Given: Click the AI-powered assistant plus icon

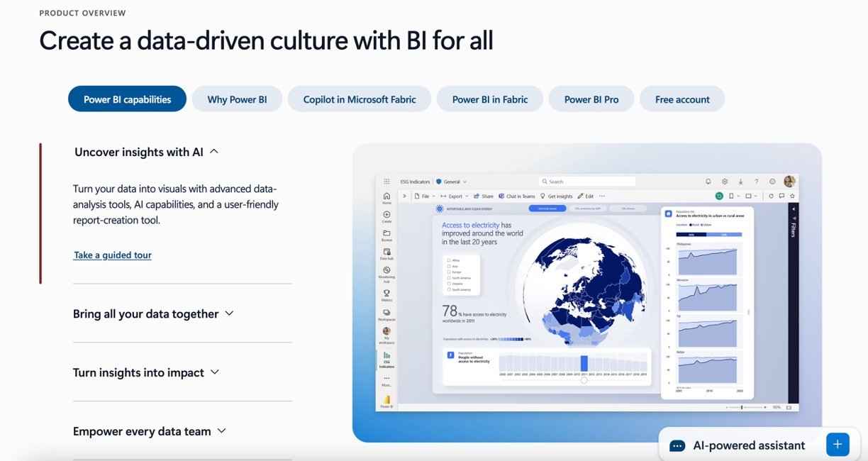Looking at the screenshot, I should click(837, 445).
